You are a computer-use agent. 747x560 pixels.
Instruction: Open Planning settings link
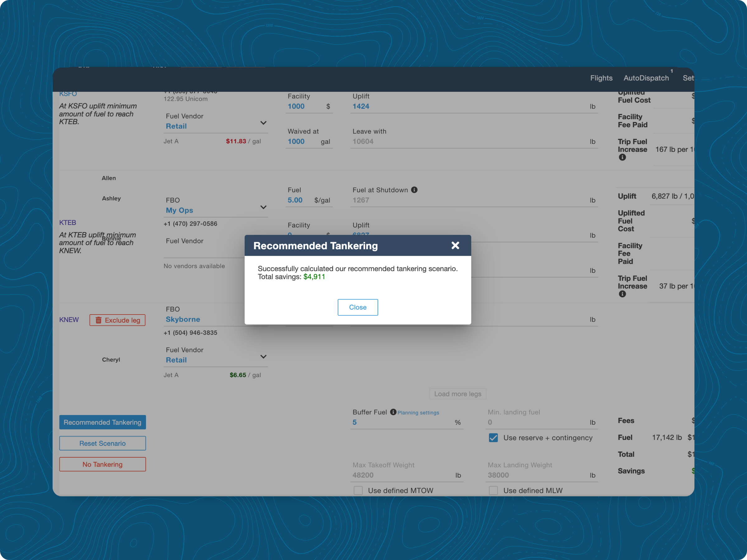click(x=418, y=413)
